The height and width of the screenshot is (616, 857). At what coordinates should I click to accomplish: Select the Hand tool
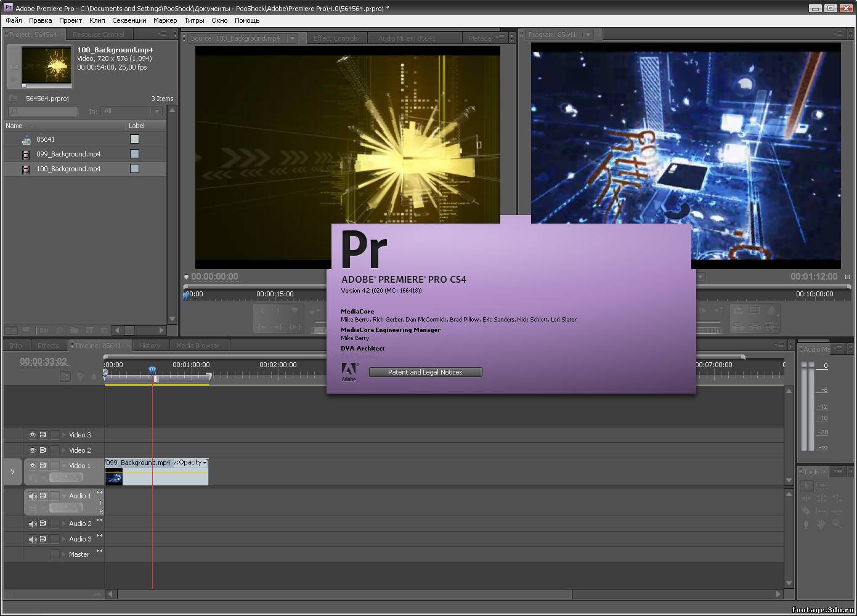coord(822,524)
